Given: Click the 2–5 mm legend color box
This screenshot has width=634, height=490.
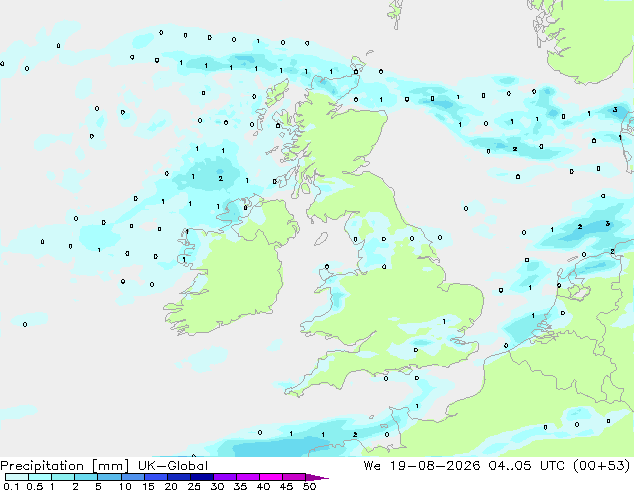Looking at the screenshot, I should point(86,477).
